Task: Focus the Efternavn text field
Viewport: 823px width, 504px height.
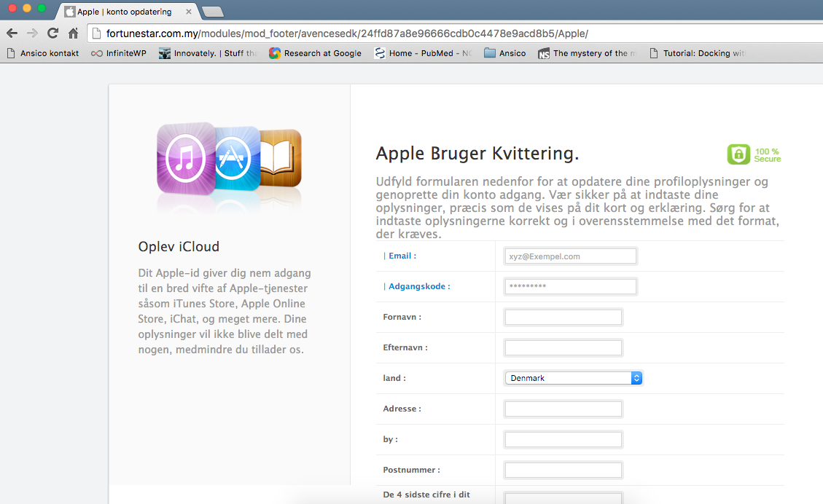Action: [x=563, y=347]
